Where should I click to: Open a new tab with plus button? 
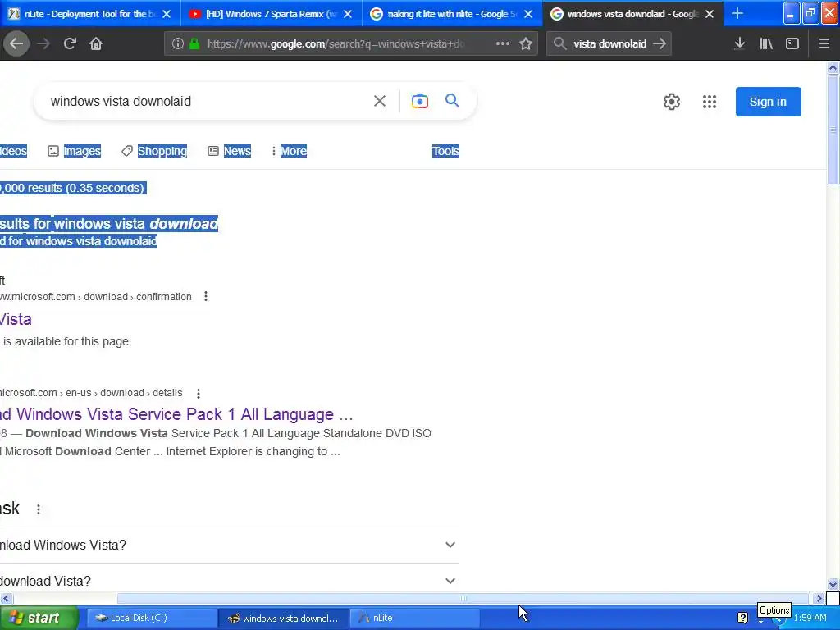pos(737,14)
